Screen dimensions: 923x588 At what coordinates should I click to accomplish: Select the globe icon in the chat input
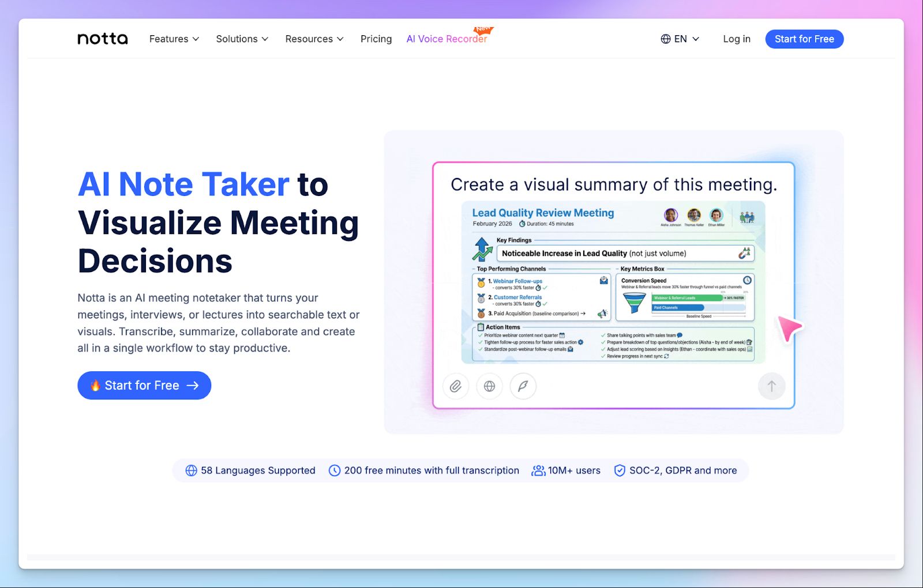[x=489, y=386]
